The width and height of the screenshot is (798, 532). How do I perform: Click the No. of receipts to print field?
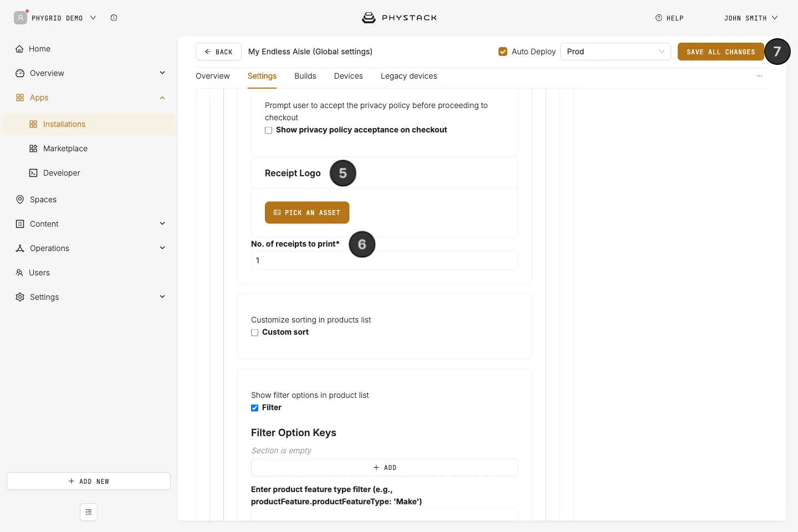click(385, 260)
